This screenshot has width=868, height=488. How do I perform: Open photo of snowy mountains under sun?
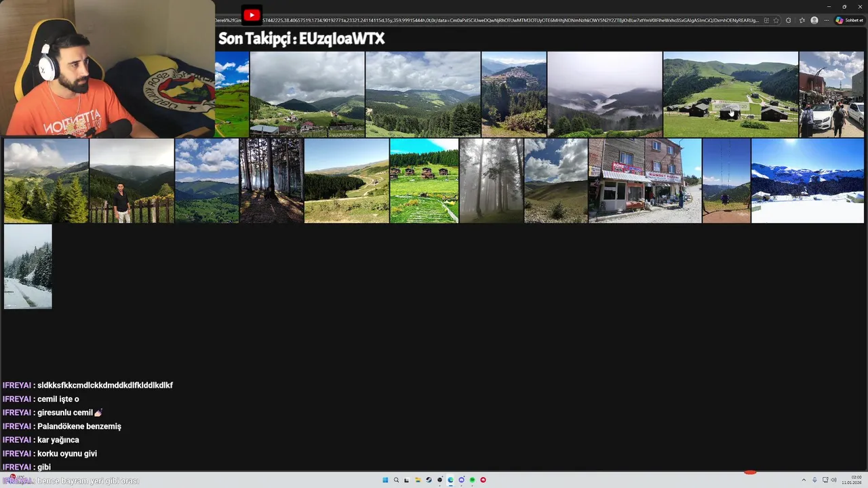click(808, 181)
